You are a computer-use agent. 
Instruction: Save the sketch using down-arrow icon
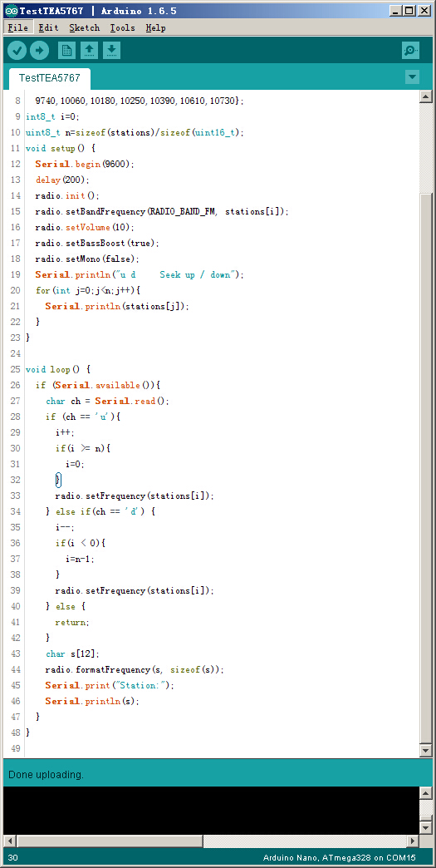[x=111, y=51]
